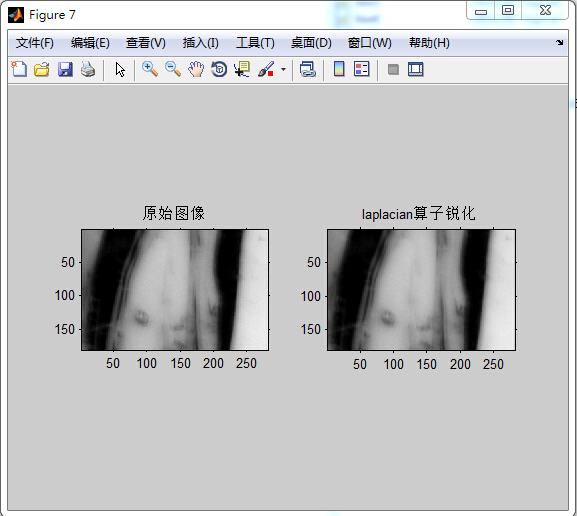Click the dock arrow at menu bar right
This screenshot has width=577, height=516.
(x=560, y=42)
